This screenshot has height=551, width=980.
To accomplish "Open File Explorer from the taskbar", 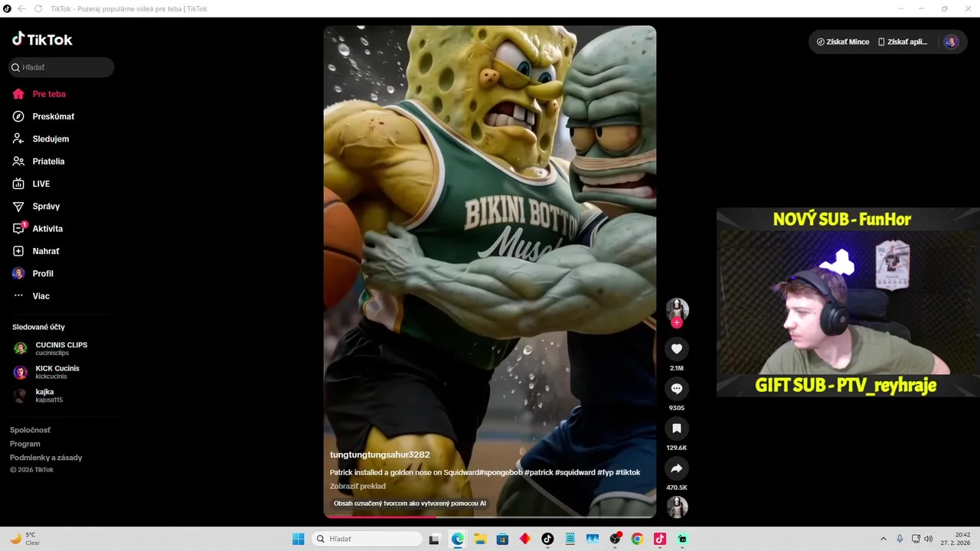I will [x=480, y=539].
